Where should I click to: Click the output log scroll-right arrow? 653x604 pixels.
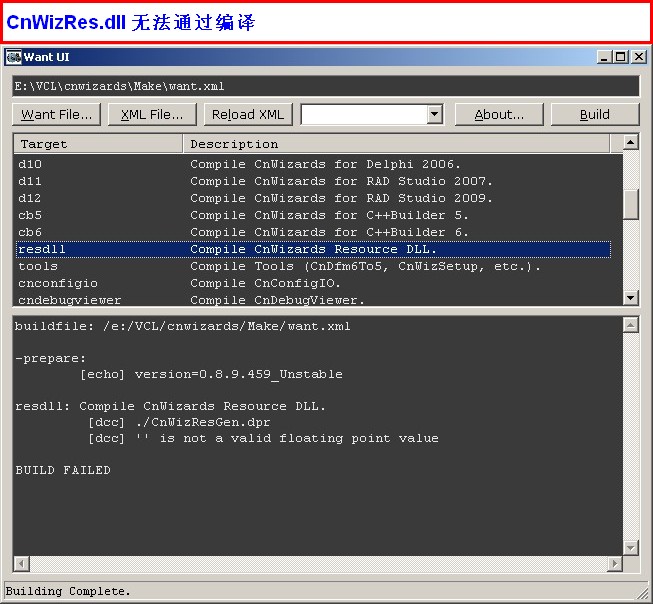coord(614,565)
